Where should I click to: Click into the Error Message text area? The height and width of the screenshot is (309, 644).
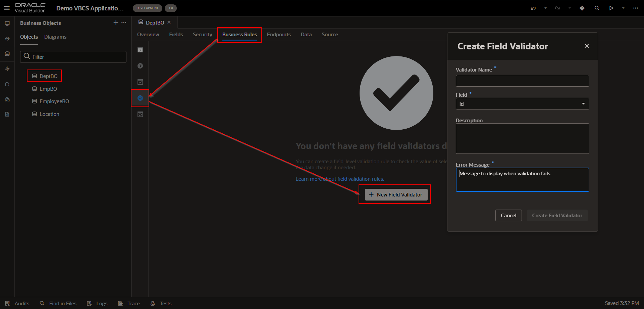pos(522,180)
